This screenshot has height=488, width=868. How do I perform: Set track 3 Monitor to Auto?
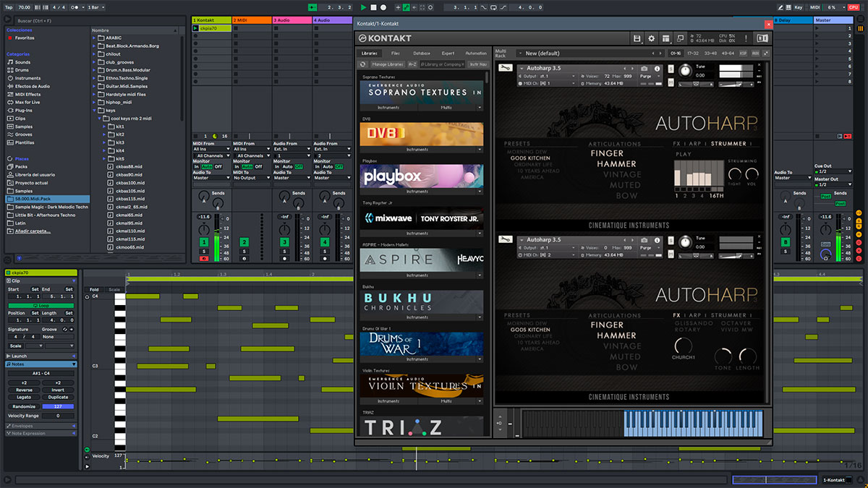click(287, 167)
